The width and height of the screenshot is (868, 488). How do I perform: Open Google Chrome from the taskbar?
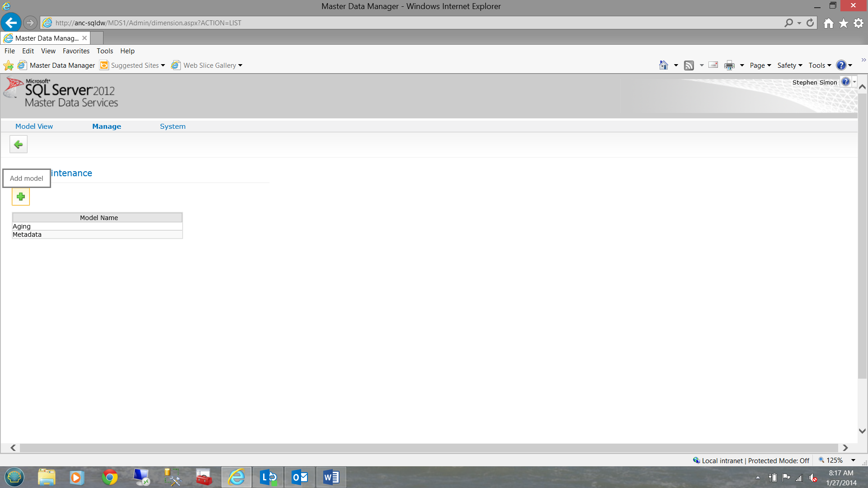point(110,477)
